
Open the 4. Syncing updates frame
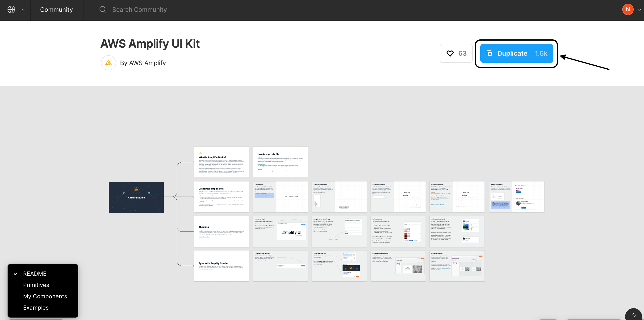[x=457, y=266]
